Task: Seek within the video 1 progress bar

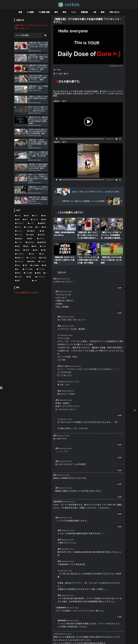Action: (82, 139)
